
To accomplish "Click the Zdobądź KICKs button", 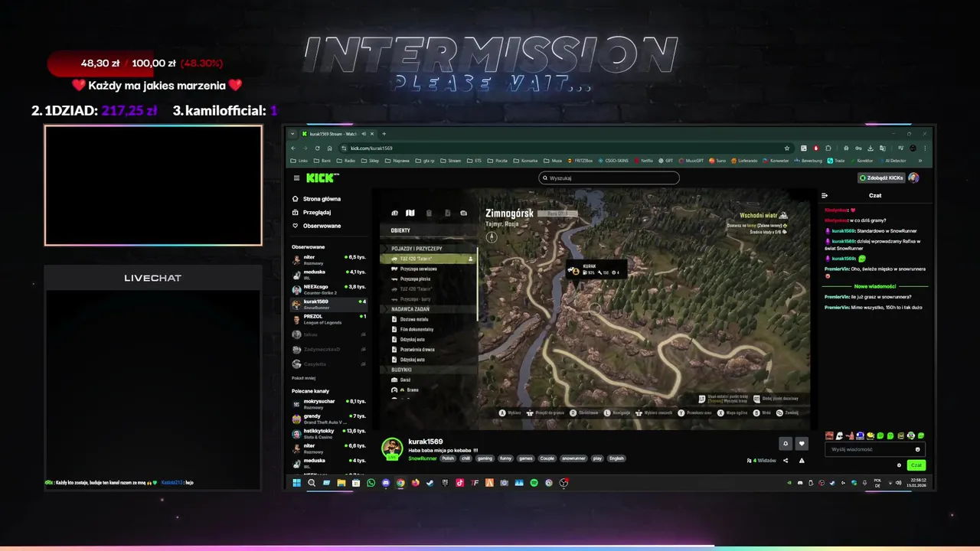I will [x=881, y=178].
